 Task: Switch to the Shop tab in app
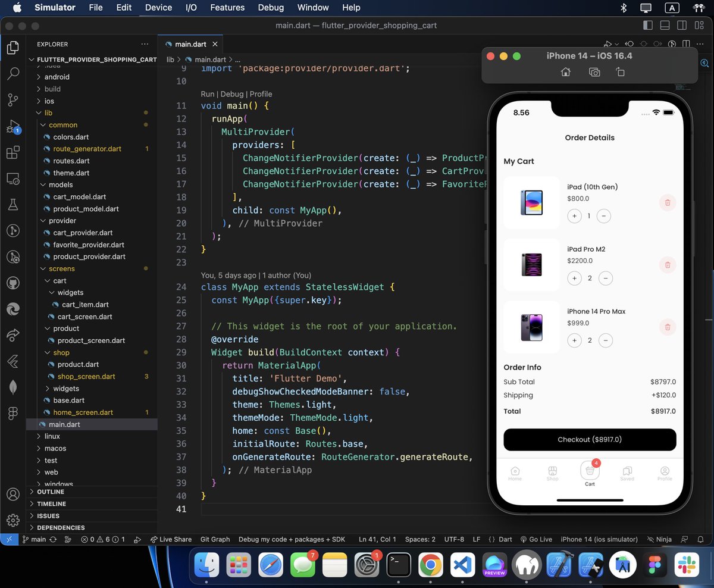point(552,474)
